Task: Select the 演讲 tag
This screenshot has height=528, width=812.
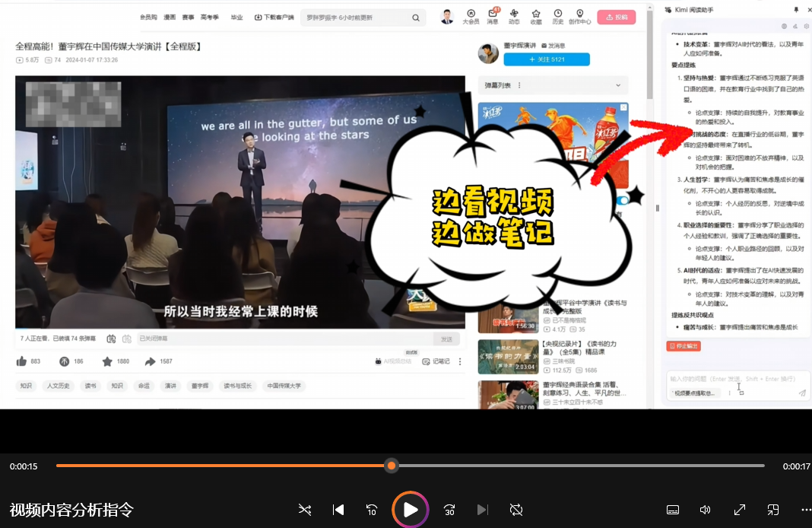Action: (x=170, y=386)
